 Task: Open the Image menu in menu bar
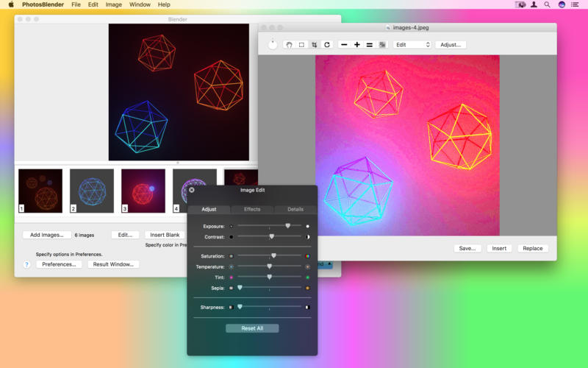(x=114, y=4)
